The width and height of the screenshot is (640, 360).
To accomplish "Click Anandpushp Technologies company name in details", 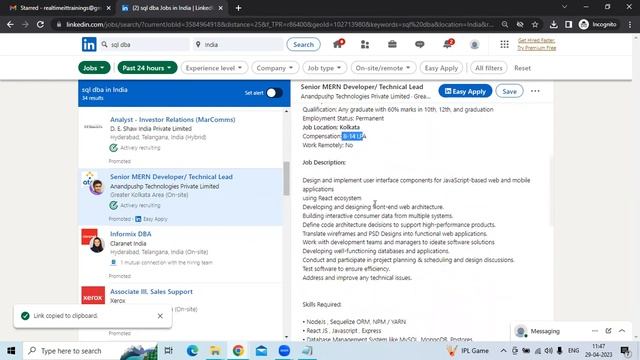I will click(355, 96).
